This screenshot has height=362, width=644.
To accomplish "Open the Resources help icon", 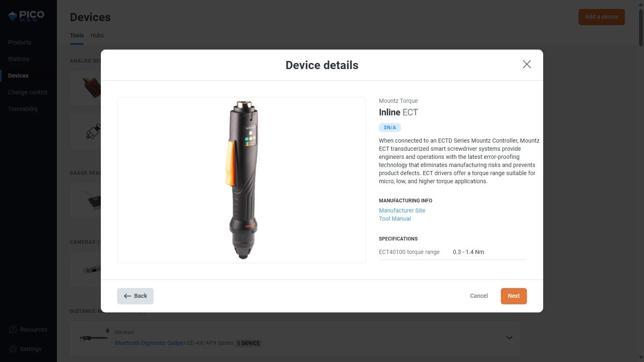I will pyautogui.click(x=13, y=329).
